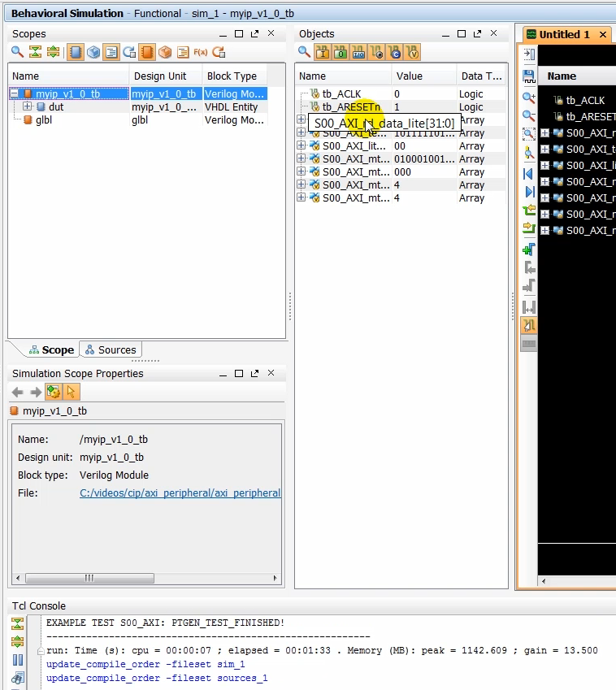This screenshot has height=690, width=616.
Task: Collapse all scopes using toolbar icon
Action: tap(35, 52)
